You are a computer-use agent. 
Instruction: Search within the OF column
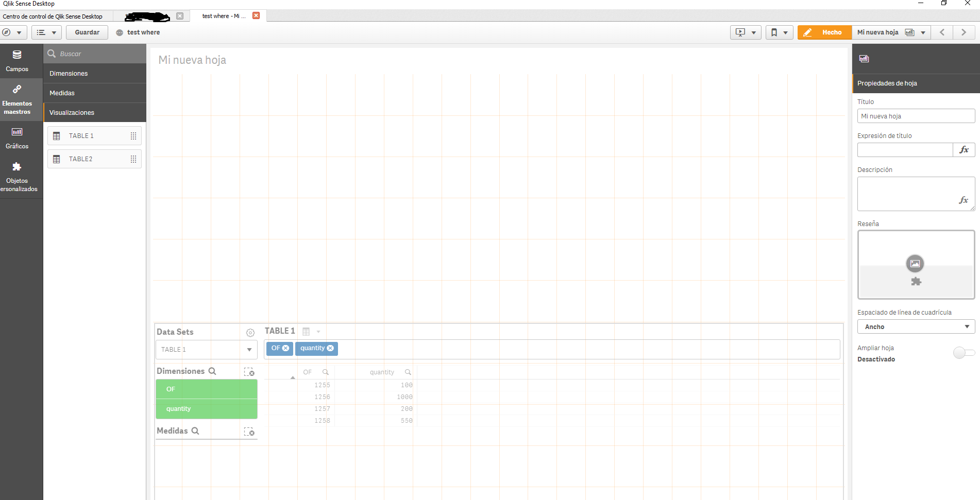point(326,372)
